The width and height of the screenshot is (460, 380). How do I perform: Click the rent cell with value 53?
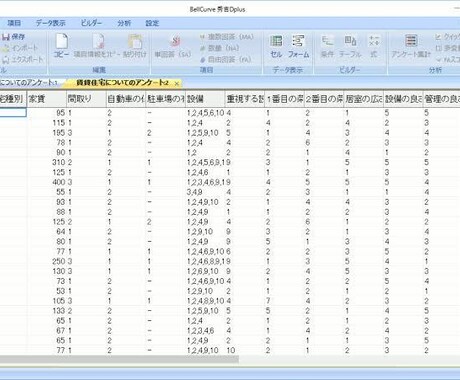click(47, 291)
